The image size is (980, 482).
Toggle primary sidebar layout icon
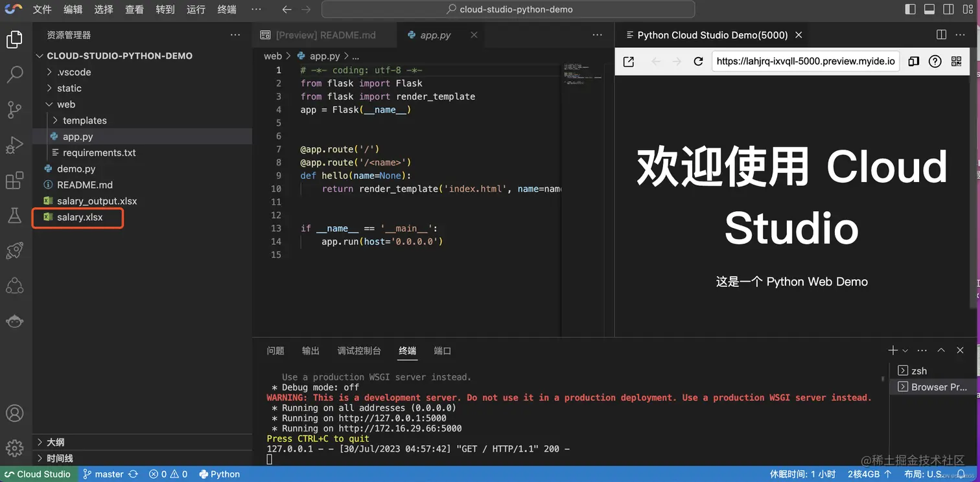910,9
